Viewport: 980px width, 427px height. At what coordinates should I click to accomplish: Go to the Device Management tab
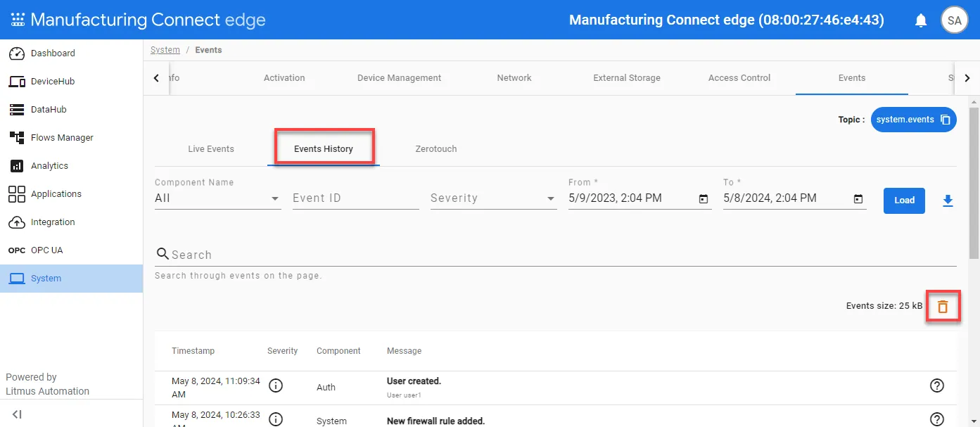400,78
